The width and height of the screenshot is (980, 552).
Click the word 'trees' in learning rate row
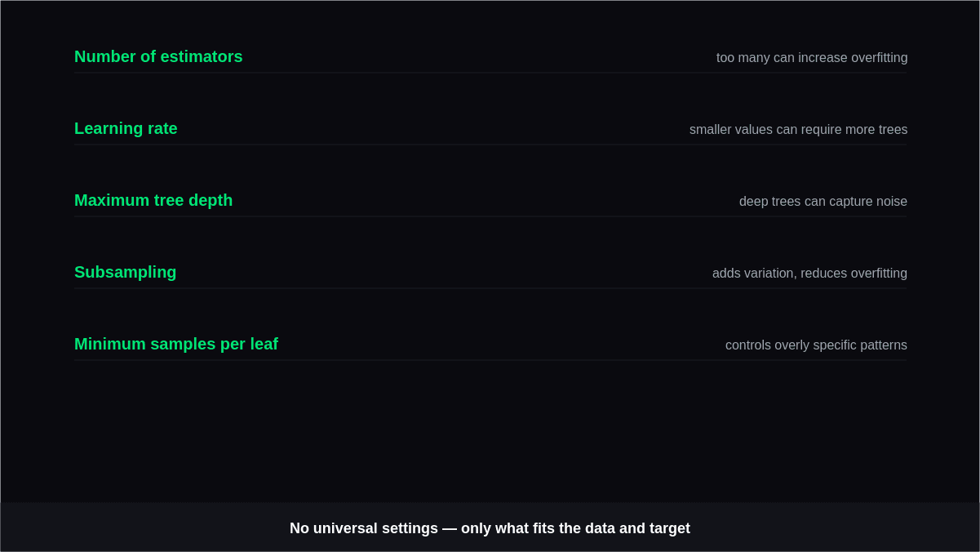point(893,130)
